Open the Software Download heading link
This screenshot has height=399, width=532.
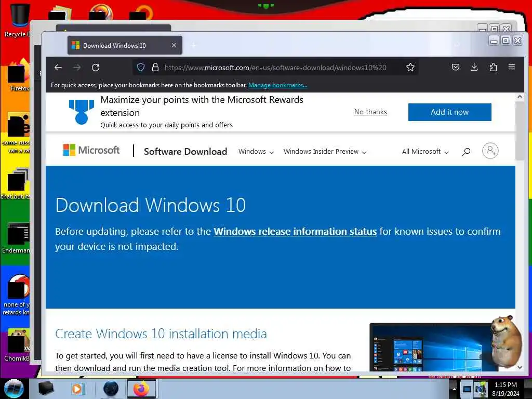click(x=185, y=151)
